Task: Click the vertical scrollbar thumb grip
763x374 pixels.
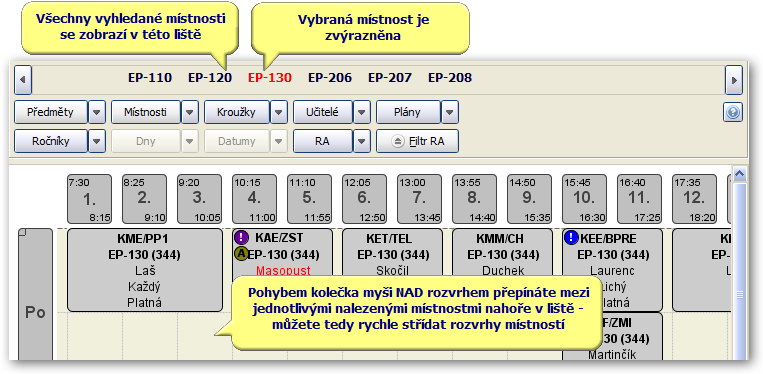Action: [739, 295]
